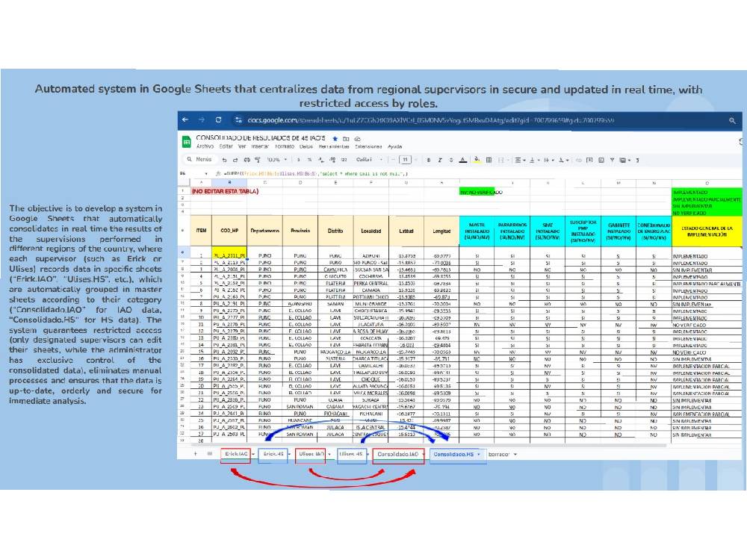This screenshot has width=747, height=560.
Task: Open the borders tool
Action: point(489,160)
